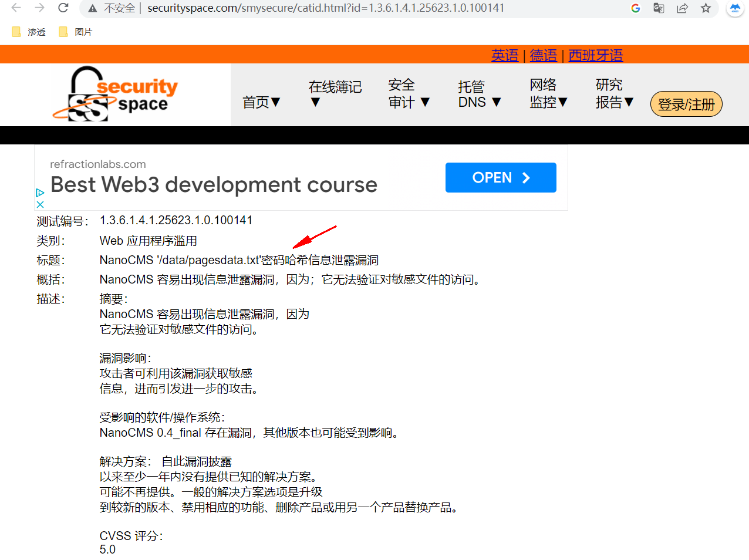Click the 测试编号 label
Image resolution: width=749 pixels, height=560 pixels.
coord(62,221)
